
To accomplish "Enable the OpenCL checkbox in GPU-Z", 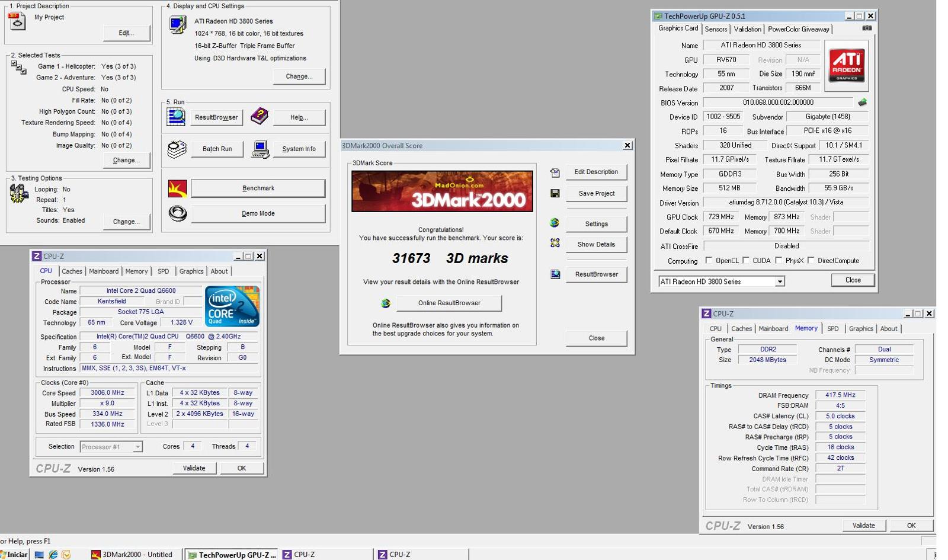I will tap(709, 260).
